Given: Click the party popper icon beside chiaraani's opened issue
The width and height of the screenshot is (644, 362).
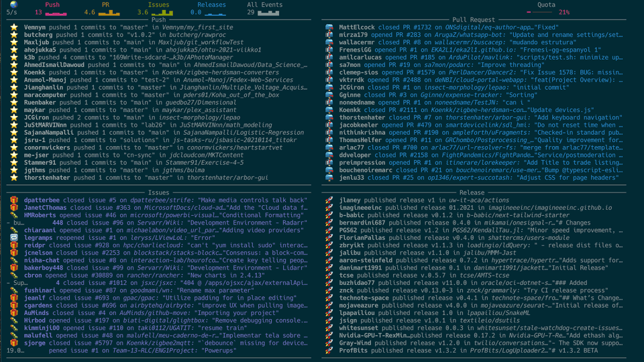Looking at the screenshot, I should [x=14, y=230].
